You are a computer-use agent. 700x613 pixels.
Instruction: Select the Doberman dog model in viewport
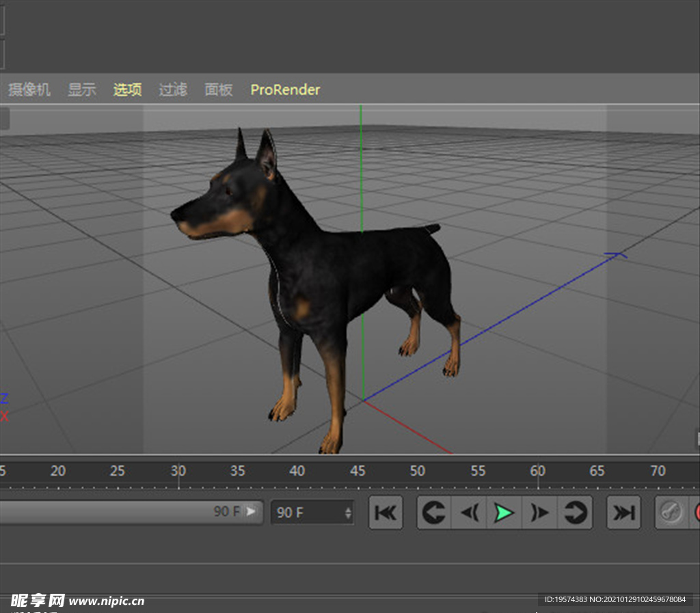[328, 273]
